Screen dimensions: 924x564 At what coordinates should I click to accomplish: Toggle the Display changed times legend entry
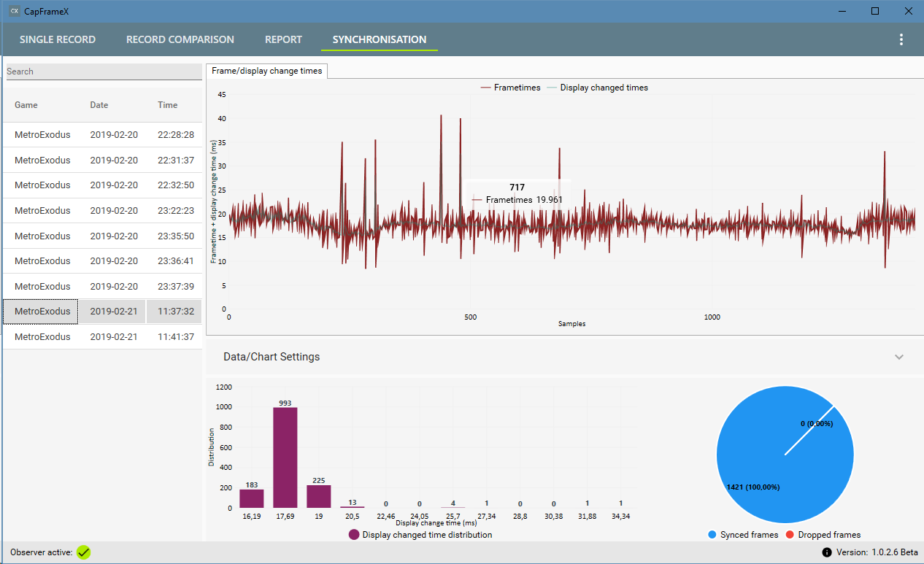pyautogui.click(x=598, y=88)
